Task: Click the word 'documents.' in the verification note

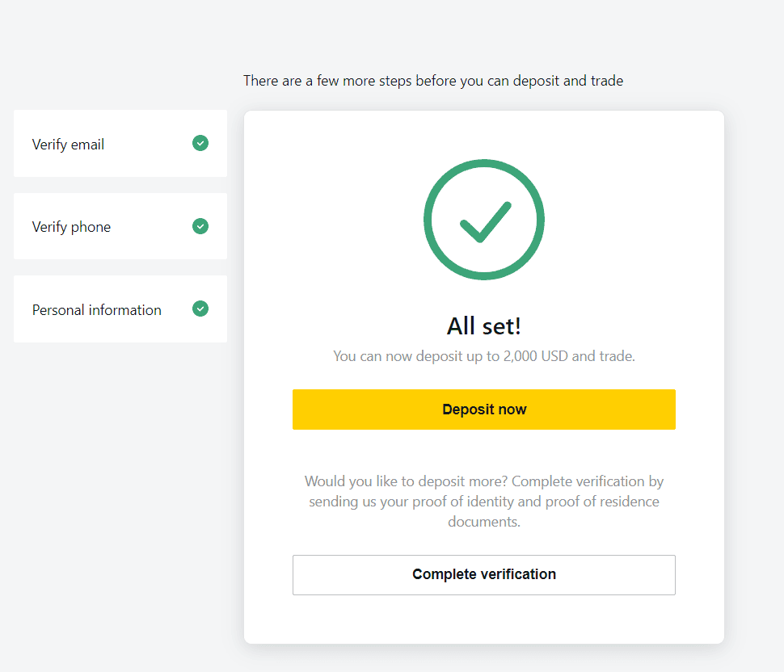Action: click(x=484, y=522)
